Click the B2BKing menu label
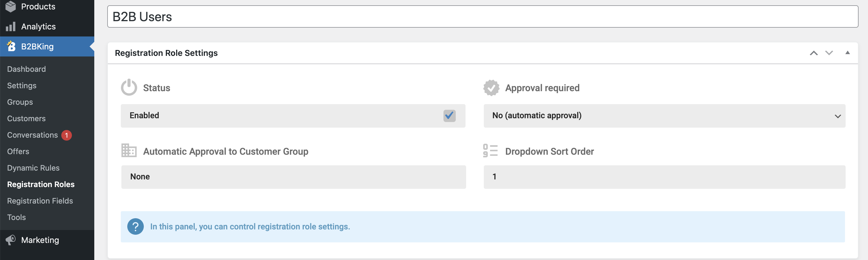This screenshot has height=260, width=868. 37,46
